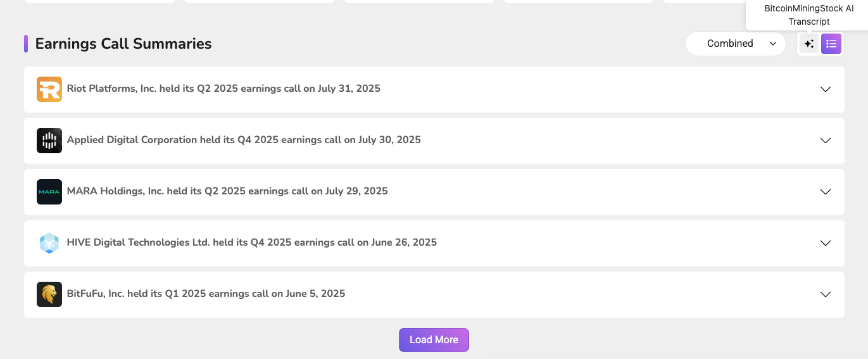
Task: Expand the Riot Platforms Q2 2025 summary
Action: (x=825, y=89)
